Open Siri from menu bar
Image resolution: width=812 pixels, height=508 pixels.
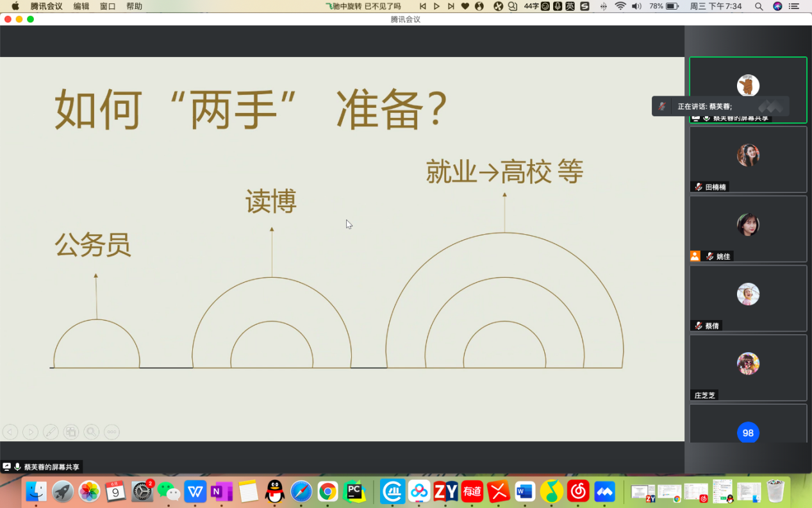pyautogui.click(x=777, y=6)
